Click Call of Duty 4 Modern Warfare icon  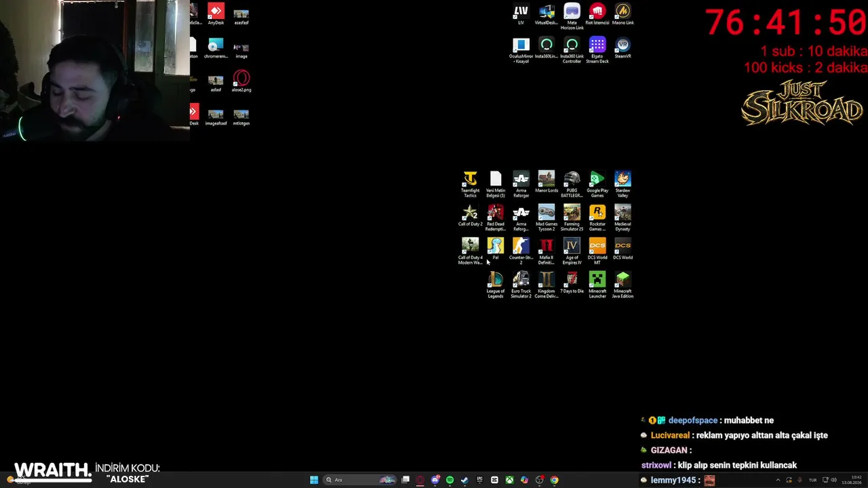click(x=470, y=251)
